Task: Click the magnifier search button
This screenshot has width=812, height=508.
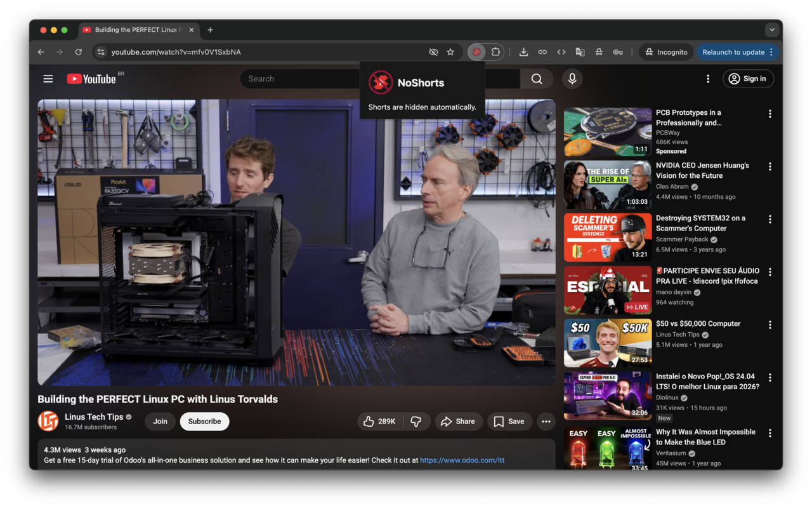Action: [537, 79]
